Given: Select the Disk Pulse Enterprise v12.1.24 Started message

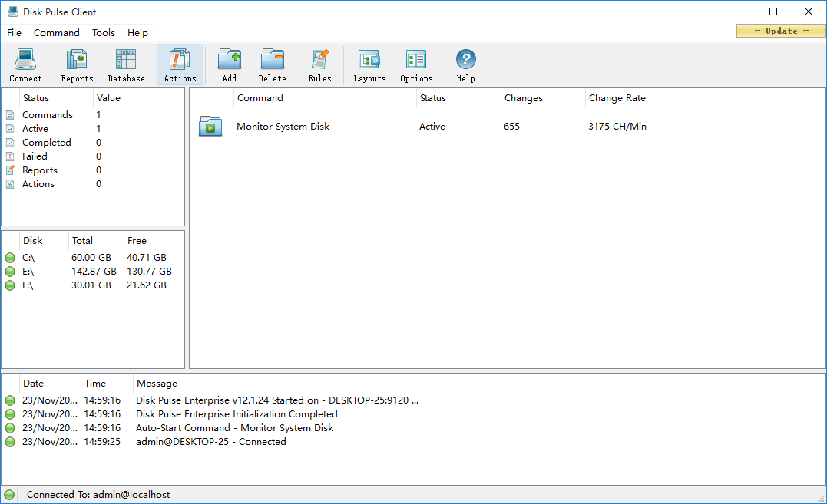Looking at the screenshot, I should point(277,400).
